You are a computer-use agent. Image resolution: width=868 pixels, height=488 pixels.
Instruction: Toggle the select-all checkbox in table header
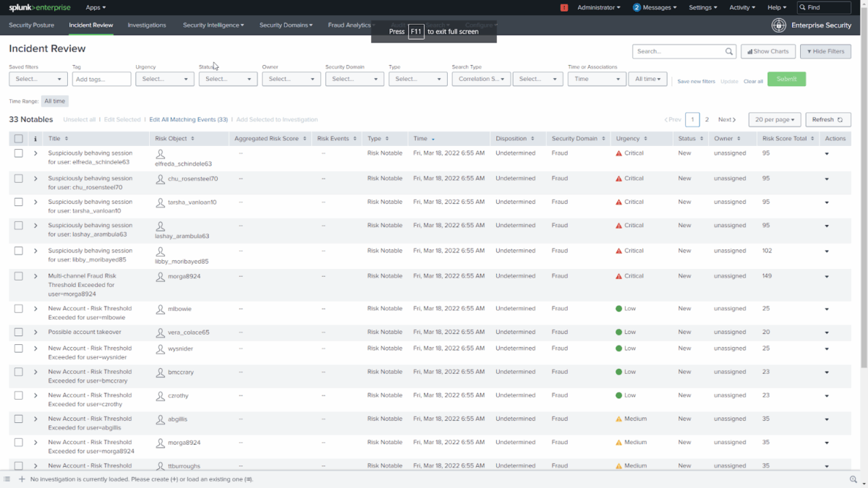(18, 139)
